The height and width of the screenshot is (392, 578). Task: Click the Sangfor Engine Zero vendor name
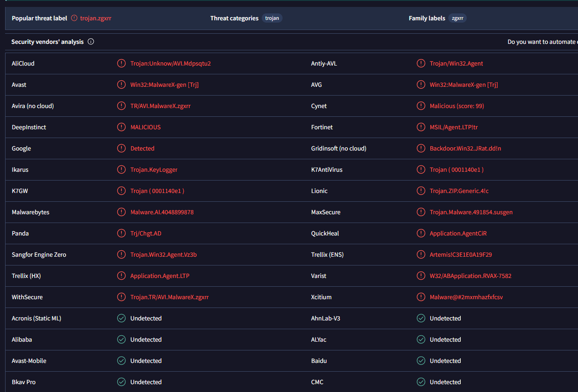click(x=39, y=255)
